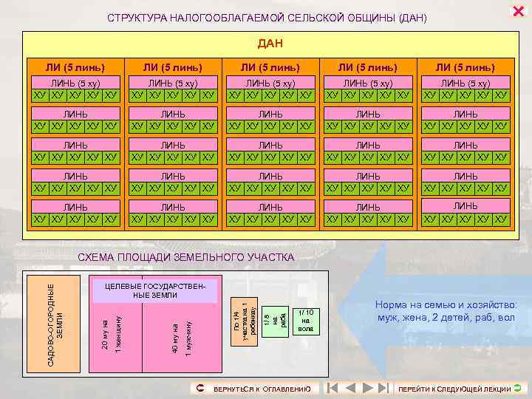Click ЦЕЛЕВЫЕ ГОСУДАРСТВЕННЫЕ ЗЕМЛИ label
The width and height of the screenshot is (532, 399).
[155, 291]
